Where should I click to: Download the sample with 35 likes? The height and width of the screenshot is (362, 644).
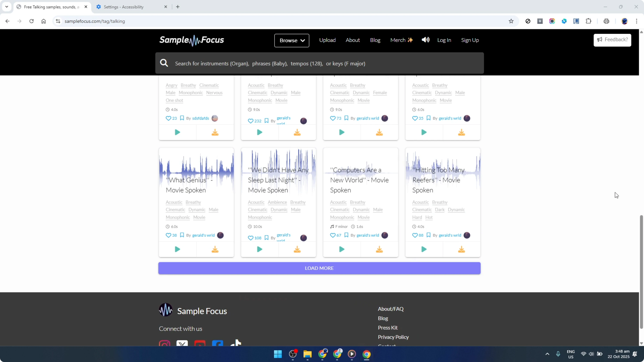(461, 132)
